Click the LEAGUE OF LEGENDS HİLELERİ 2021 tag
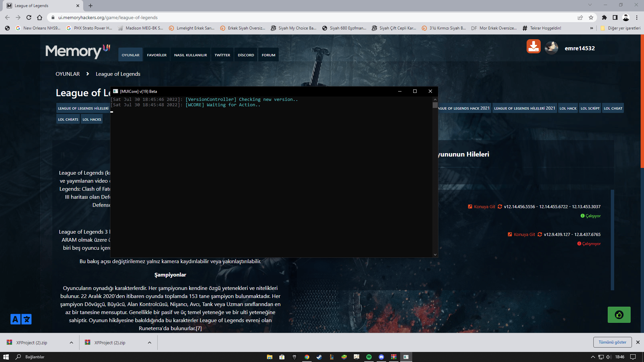Image resolution: width=644 pixels, height=362 pixels. 525,108
